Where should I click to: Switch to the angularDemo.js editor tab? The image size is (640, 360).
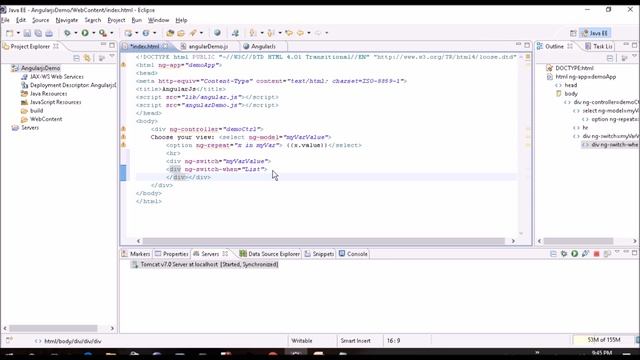[x=208, y=47]
